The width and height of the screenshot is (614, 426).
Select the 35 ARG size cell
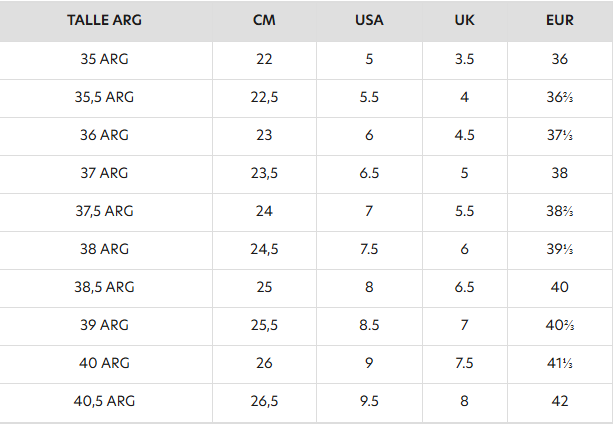click(104, 59)
